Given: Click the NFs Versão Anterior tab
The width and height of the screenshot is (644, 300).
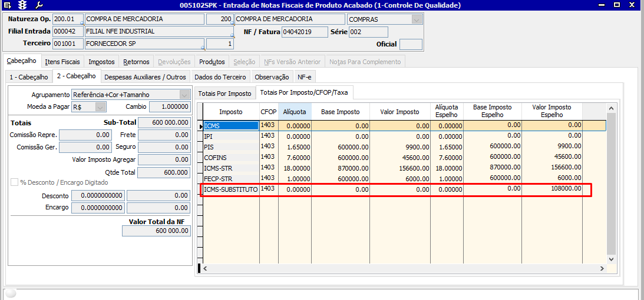Looking at the screenshot, I should pyautogui.click(x=292, y=62).
